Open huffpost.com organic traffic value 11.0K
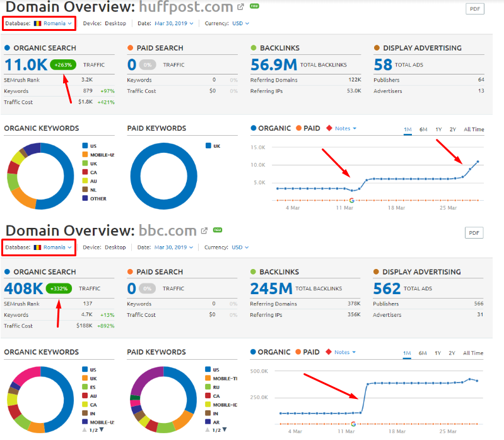 (26, 64)
